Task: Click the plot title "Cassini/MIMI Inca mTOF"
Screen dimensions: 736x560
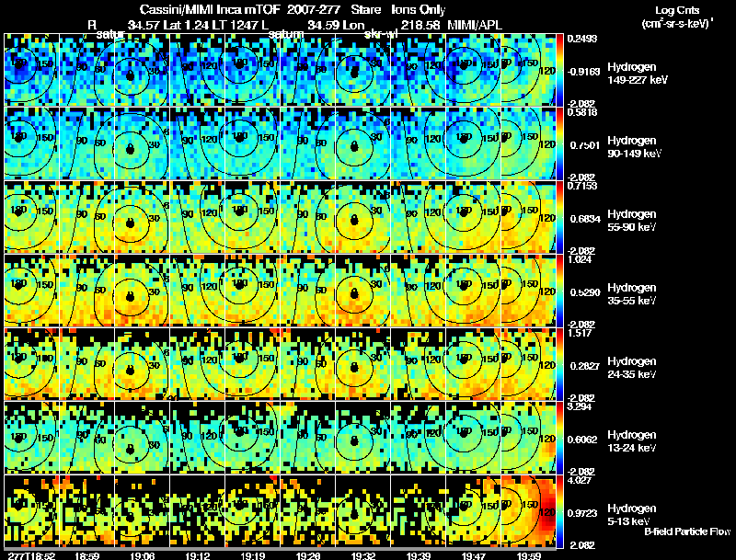Action: click(210, 9)
